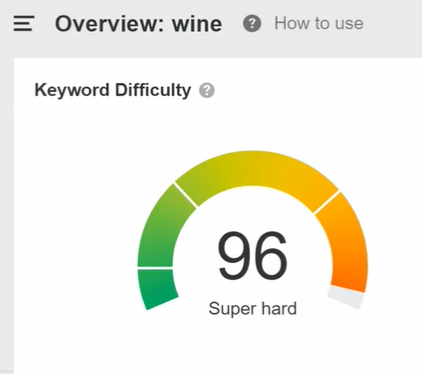Screen dimensions: 422x374
Task: Click the dark question mark beside How to use
Action: [x=252, y=23]
